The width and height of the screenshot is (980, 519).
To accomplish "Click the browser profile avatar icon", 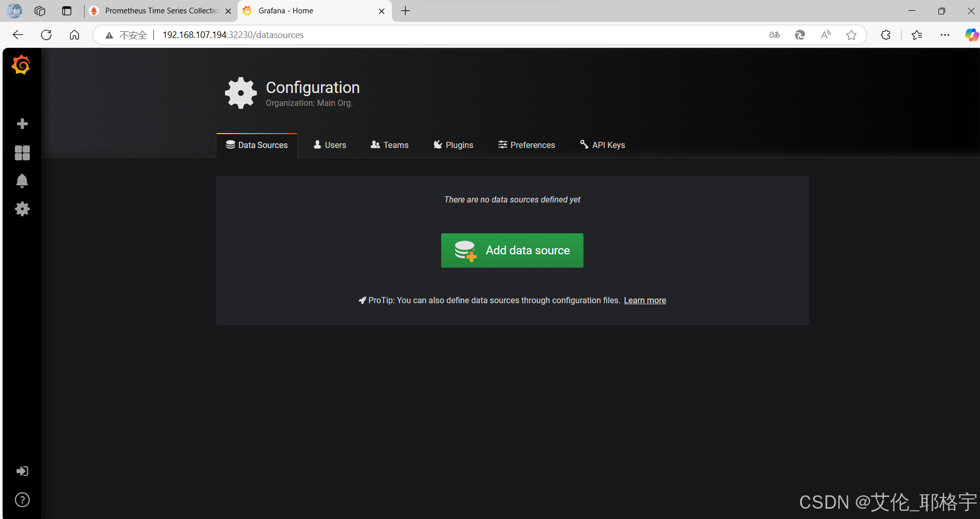I will (14, 11).
